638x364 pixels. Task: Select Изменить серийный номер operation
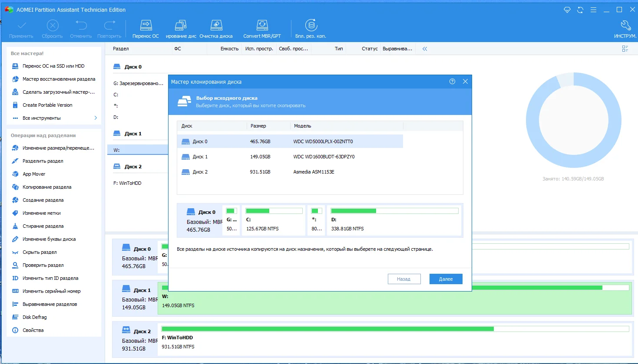tap(51, 291)
